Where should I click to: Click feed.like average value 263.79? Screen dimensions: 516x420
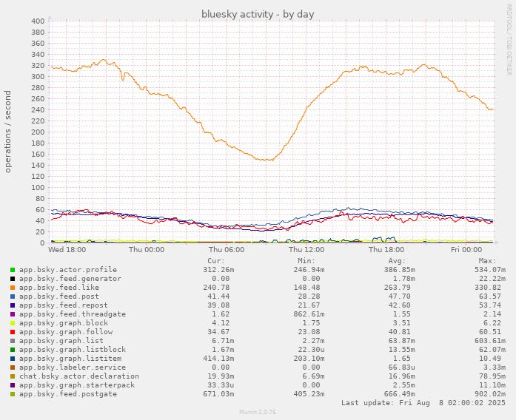tap(397, 288)
